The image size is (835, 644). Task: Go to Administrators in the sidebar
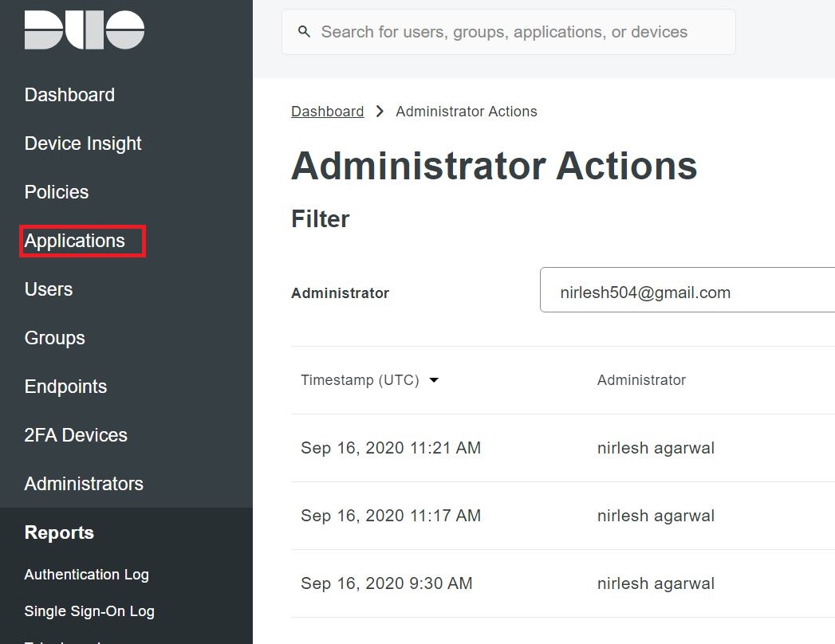click(x=84, y=484)
